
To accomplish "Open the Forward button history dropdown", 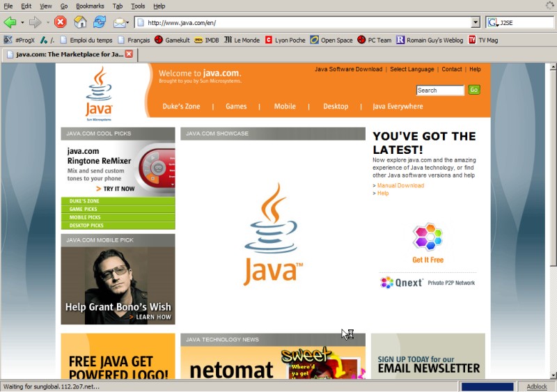I will [x=47, y=23].
